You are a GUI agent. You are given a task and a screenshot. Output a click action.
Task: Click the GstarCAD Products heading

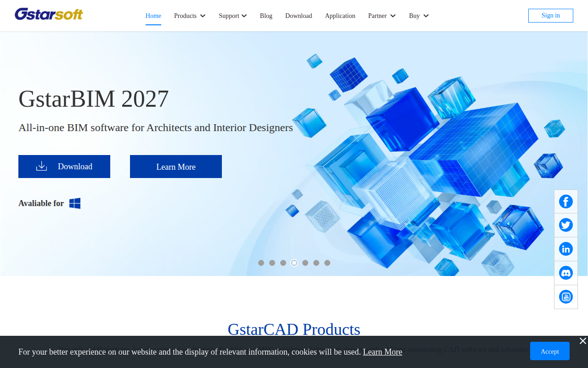294,329
